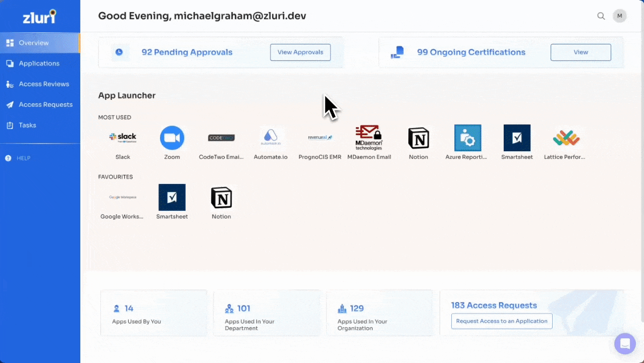
Task: Launch Notion from Favourites row
Action: click(x=221, y=197)
